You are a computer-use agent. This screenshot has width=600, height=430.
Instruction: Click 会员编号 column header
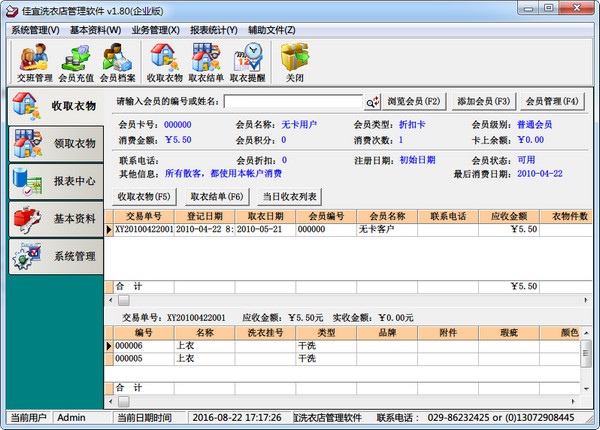pos(326,217)
